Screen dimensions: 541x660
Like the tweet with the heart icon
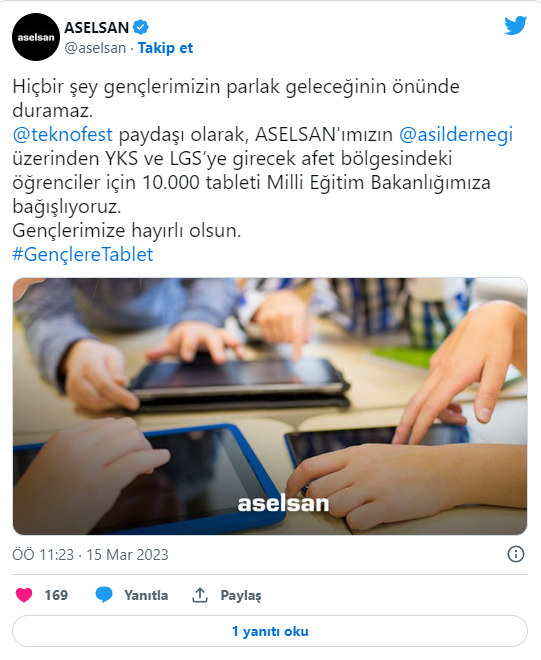[x=24, y=595]
